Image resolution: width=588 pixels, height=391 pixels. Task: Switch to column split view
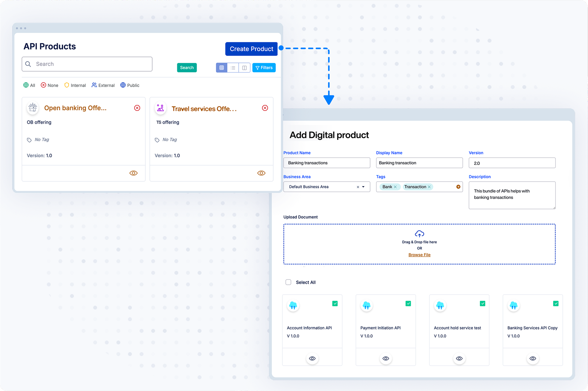tap(244, 68)
